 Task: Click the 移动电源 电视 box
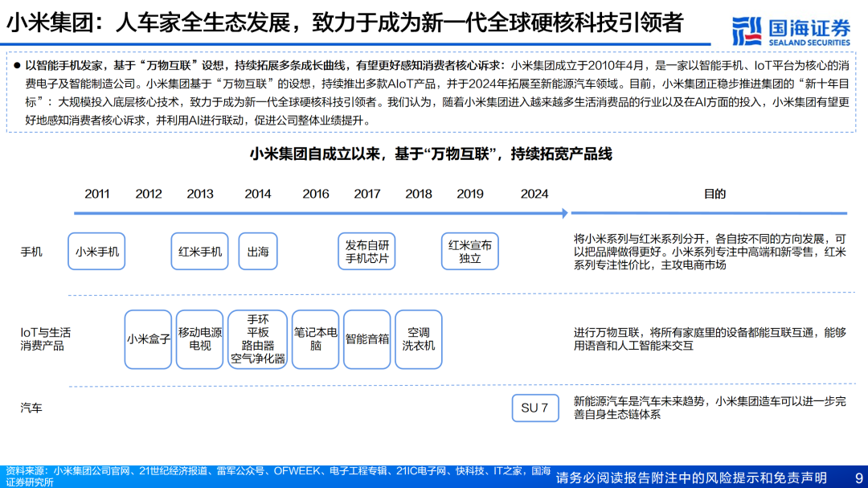tap(200, 339)
